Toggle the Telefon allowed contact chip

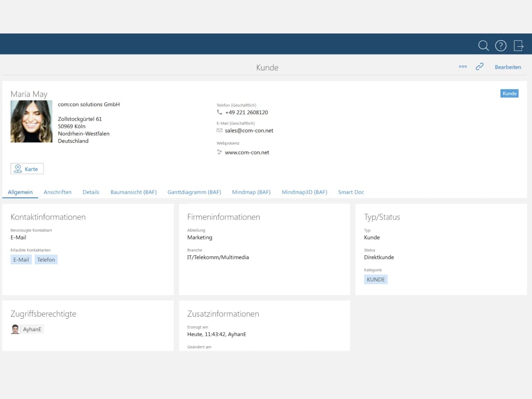(46, 259)
